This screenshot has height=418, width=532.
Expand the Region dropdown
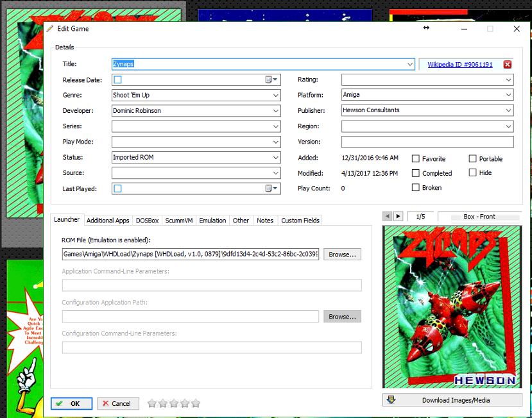point(509,126)
